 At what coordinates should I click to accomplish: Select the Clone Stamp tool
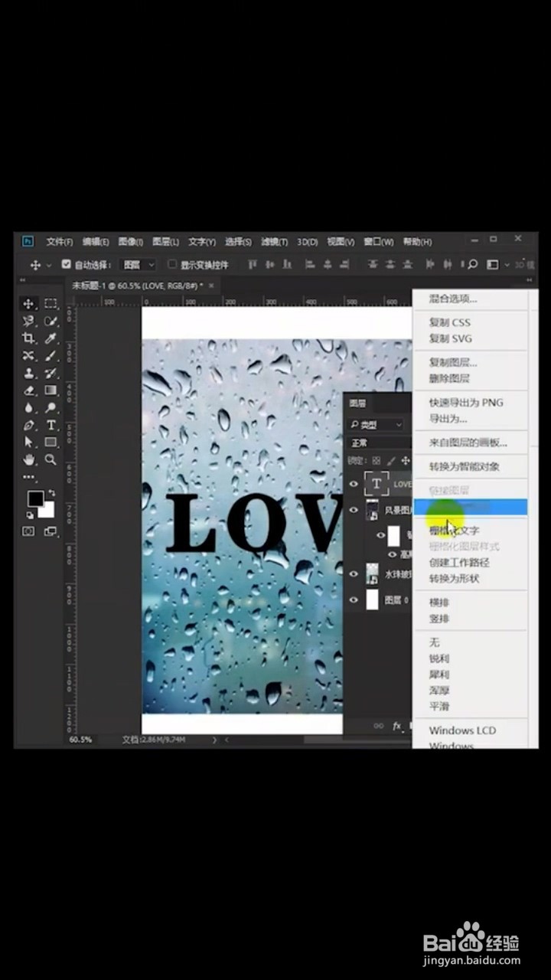coord(28,374)
